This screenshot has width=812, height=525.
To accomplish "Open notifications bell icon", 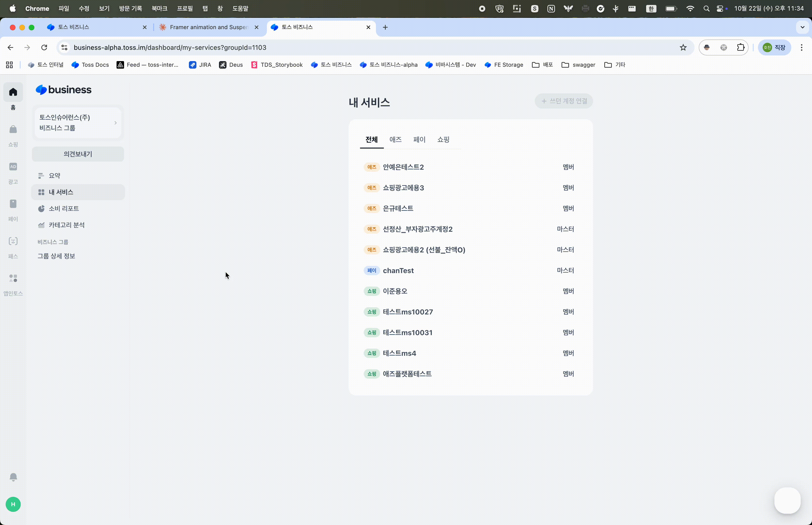I will tap(13, 477).
